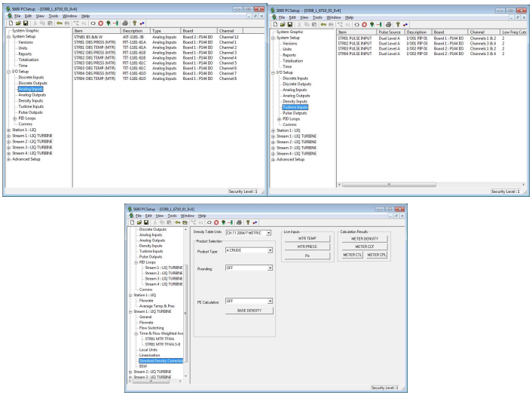Open View menu in Density Correction window
Viewport: 532px width, 395px height.
[x=160, y=216]
